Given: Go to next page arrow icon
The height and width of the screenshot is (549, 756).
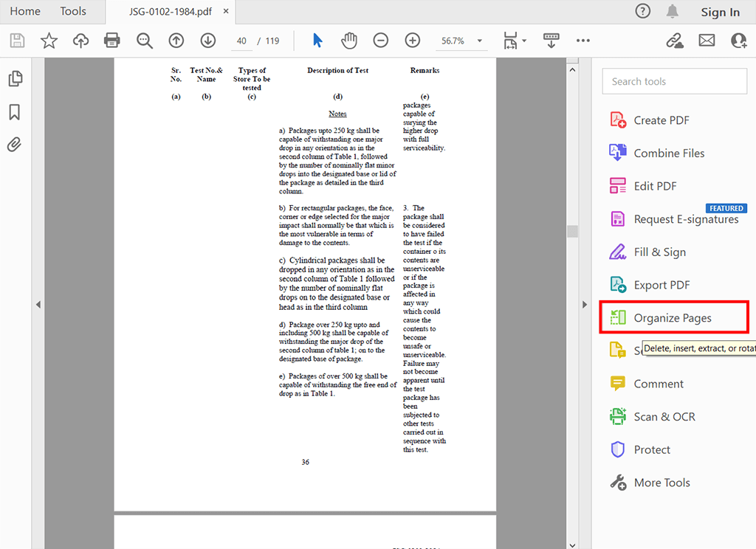Looking at the screenshot, I should point(207,41).
